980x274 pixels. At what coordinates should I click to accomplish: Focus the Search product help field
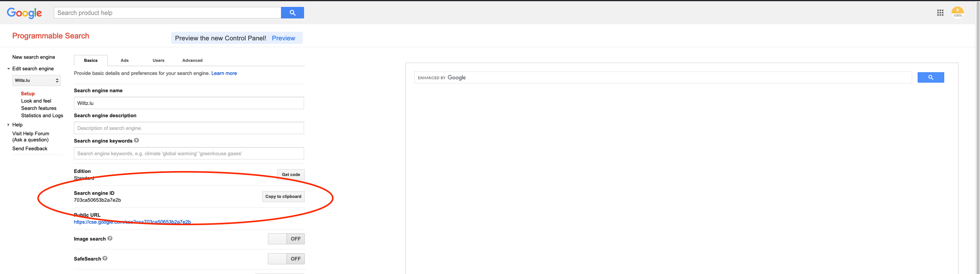pos(167,13)
